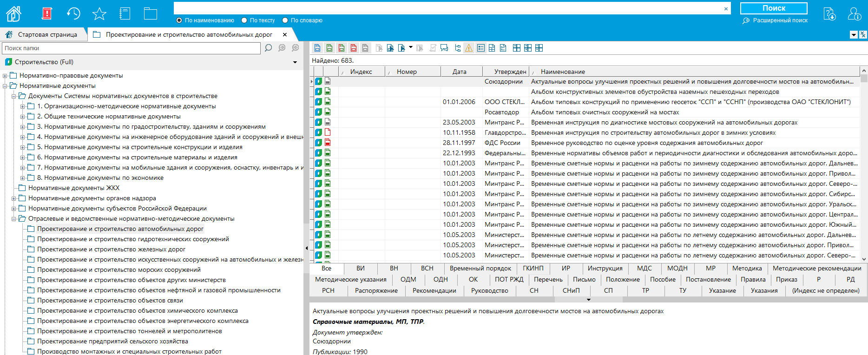The image size is (868, 355).
Task: Filter by 'Методические рекомендации' tab
Action: pos(817,268)
